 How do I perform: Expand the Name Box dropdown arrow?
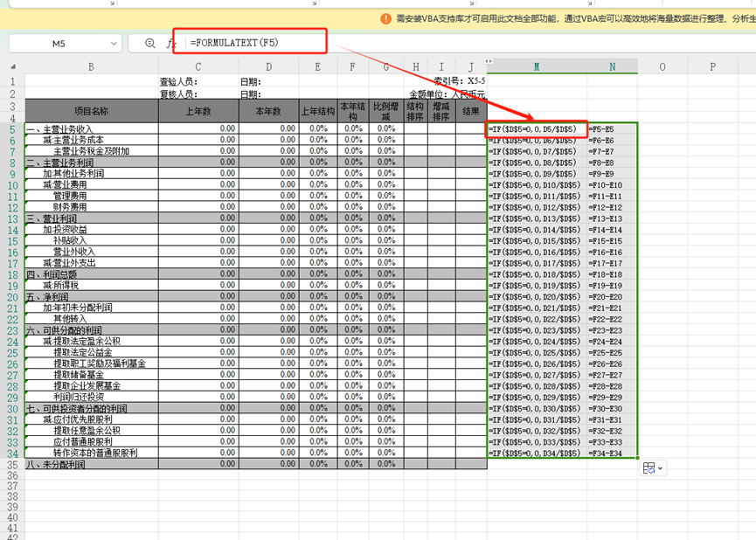click(114, 44)
